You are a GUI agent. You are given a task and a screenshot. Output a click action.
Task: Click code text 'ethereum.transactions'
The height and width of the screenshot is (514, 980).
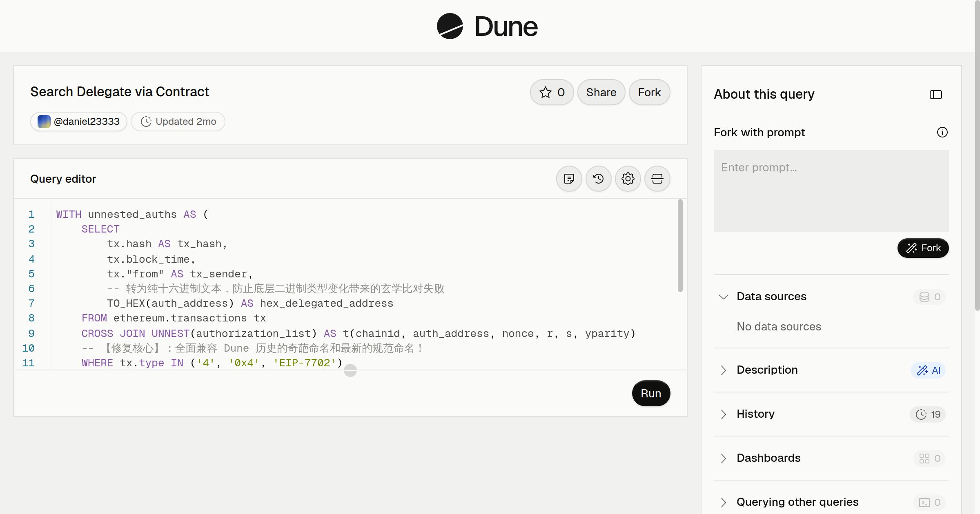point(180,318)
